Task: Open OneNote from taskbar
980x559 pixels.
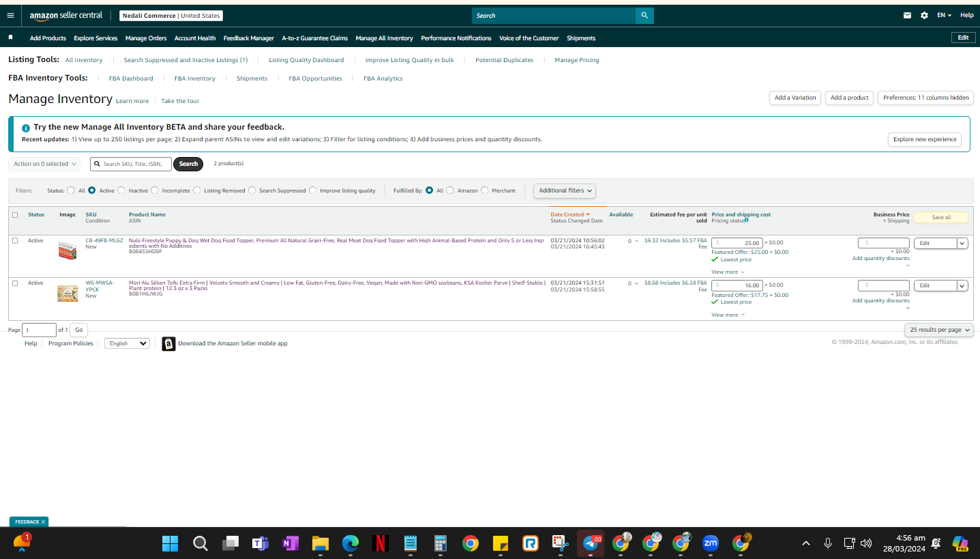Action: 291,543
